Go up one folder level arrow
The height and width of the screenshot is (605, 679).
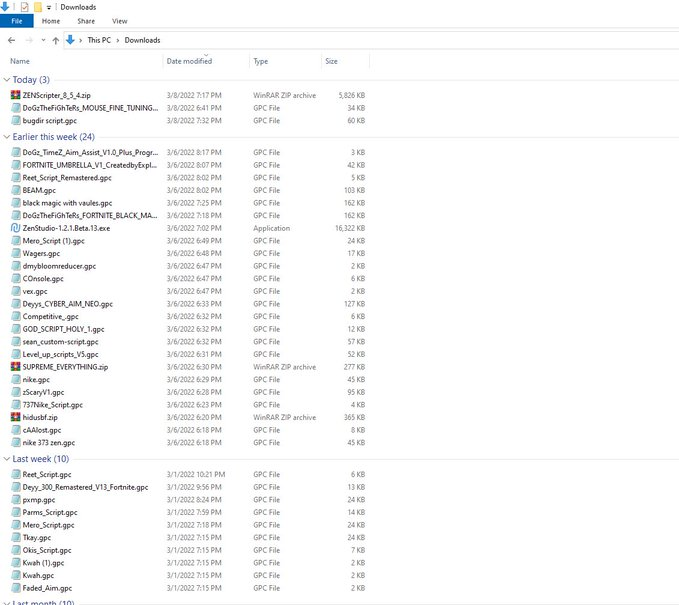pos(55,40)
